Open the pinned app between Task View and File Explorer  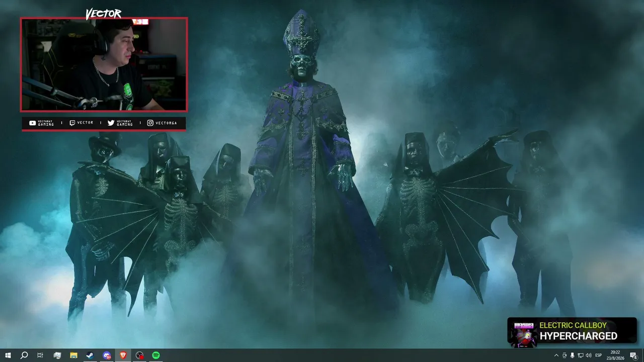click(x=57, y=355)
